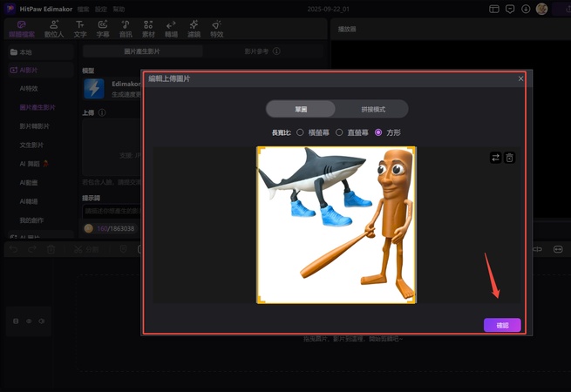Screen dimensions: 571x392
Task: Click the undo arrow in timeline toolbar
Action: (13, 249)
